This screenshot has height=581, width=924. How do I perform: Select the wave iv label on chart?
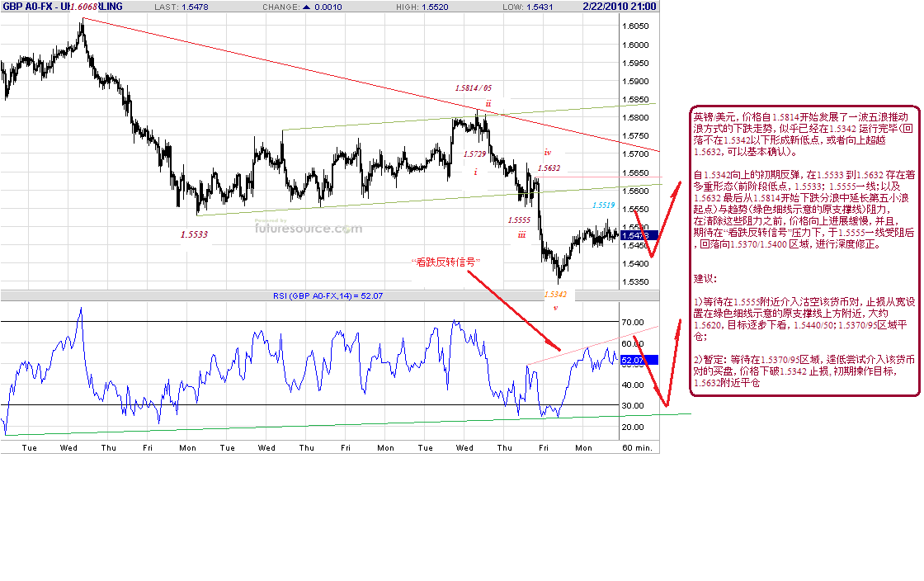(x=548, y=152)
